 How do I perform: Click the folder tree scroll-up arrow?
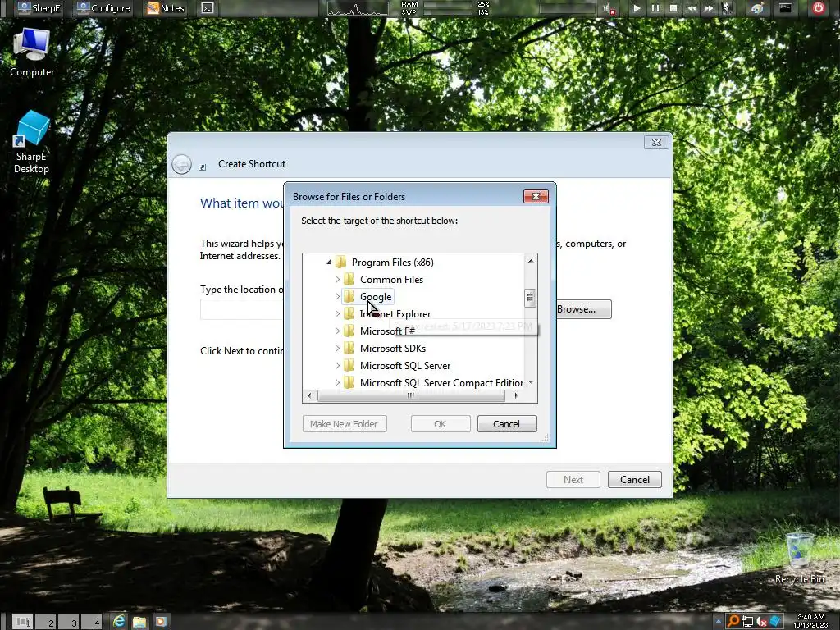[x=531, y=261]
